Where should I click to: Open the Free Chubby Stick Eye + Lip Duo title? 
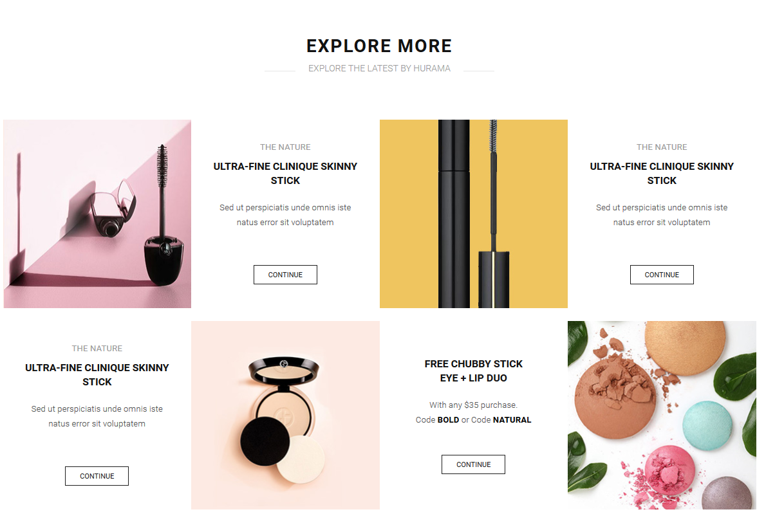[x=474, y=371]
